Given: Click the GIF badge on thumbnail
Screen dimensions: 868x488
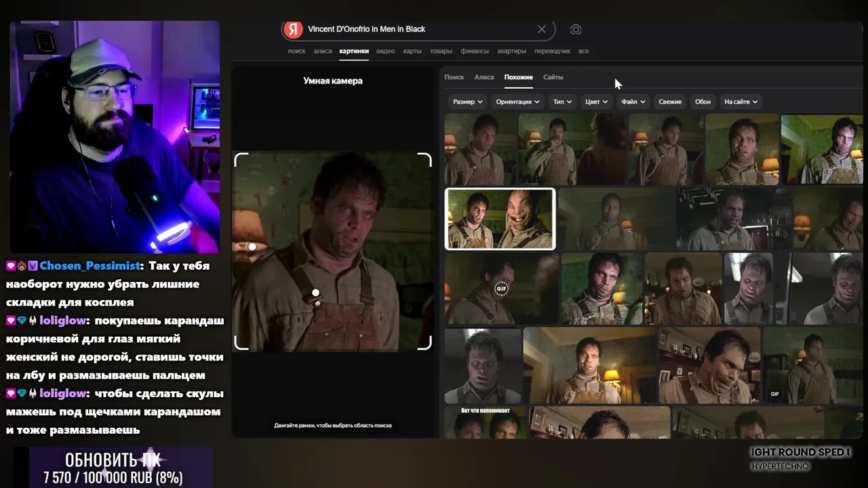Looking at the screenshot, I should 501,289.
